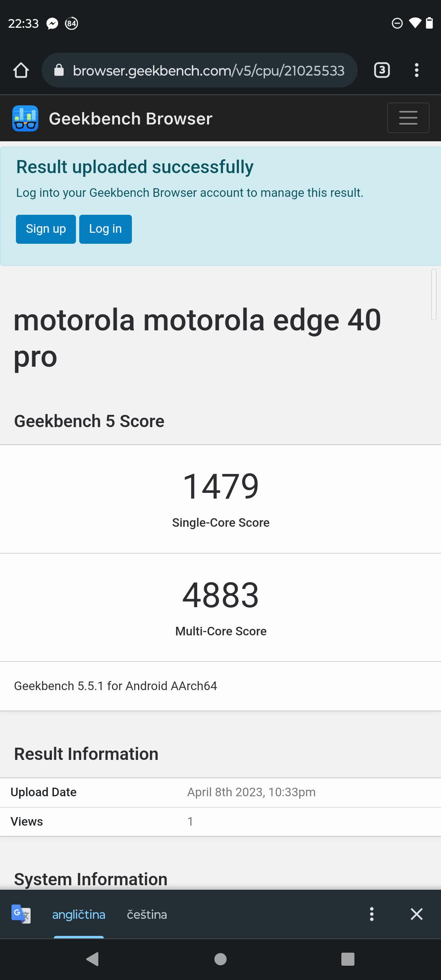Expand the Geekbench hamburger navigation menu

coord(408,118)
